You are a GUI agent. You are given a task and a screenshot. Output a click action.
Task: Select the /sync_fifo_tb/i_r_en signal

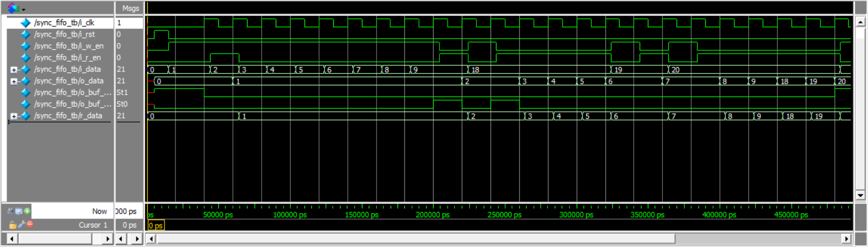tap(67, 57)
